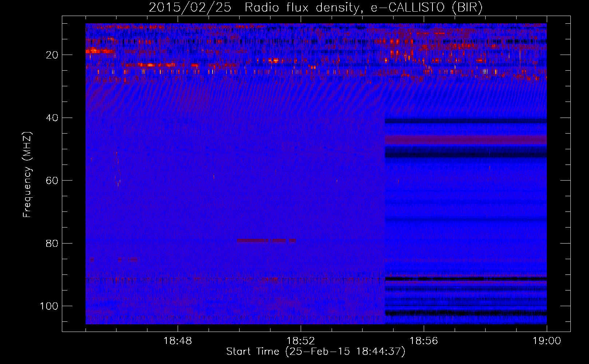Image resolution: width=589 pixels, height=364 pixels.
Task: Click the dark red horizontal streak near 80 MHz
Action: tap(266, 241)
